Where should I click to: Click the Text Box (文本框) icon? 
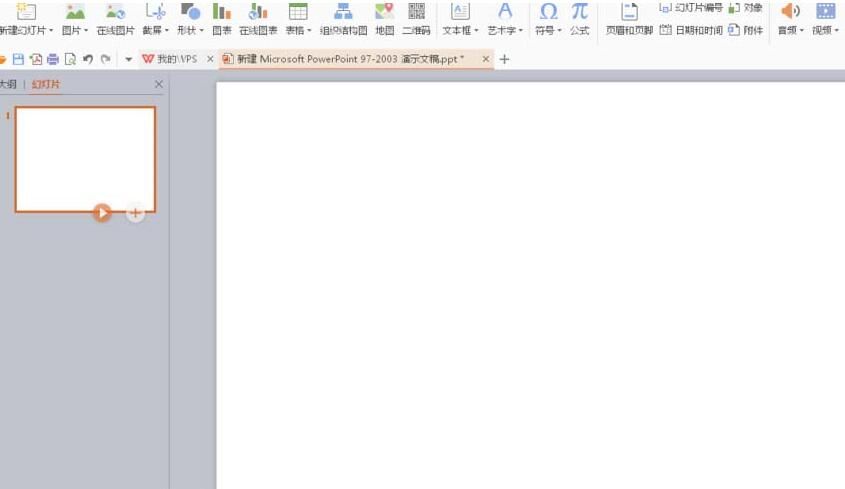[x=460, y=11]
